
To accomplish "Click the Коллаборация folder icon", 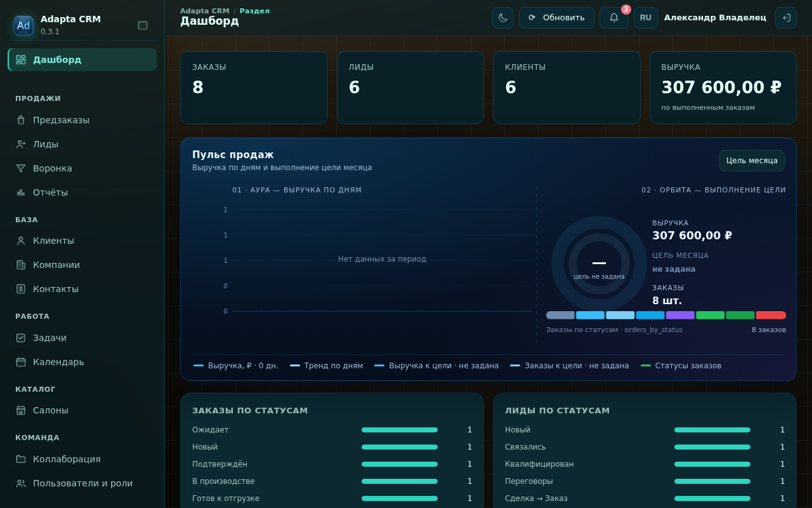I will [21, 459].
